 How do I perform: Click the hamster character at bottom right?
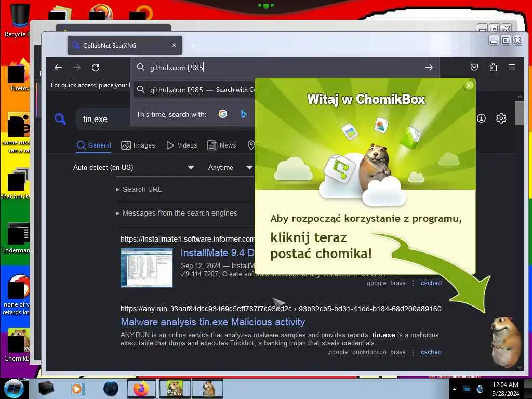pyautogui.click(x=506, y=342)
